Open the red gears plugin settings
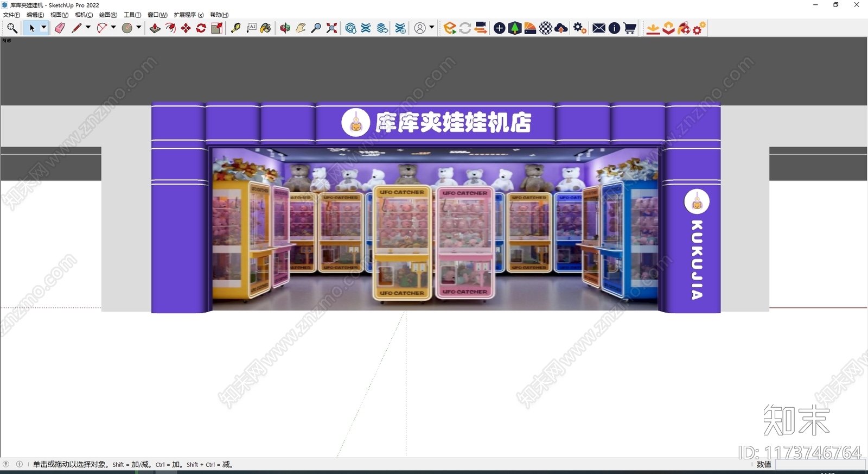This screenshot has height=474, width=868. [x=700, y=28]
